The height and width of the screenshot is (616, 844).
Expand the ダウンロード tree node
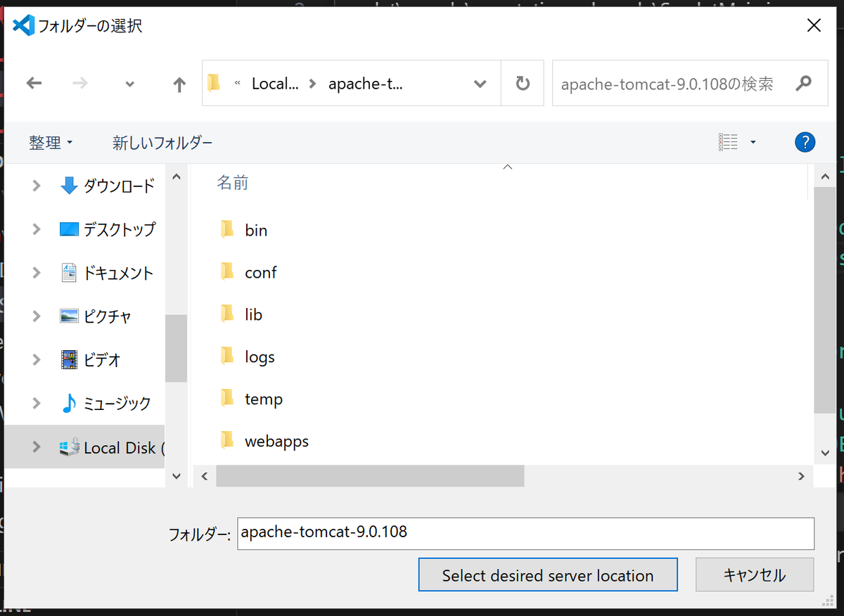click(x=37, y=186)
